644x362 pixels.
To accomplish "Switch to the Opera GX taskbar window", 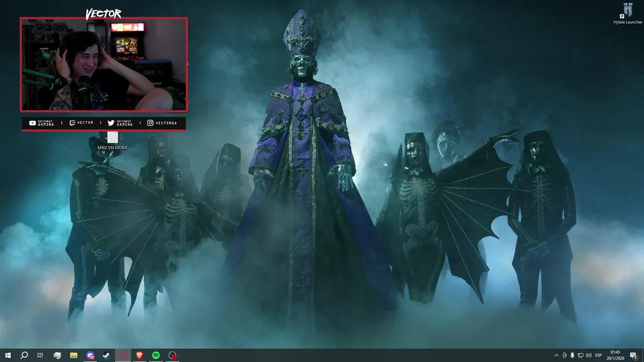I will tap(123, 355).
